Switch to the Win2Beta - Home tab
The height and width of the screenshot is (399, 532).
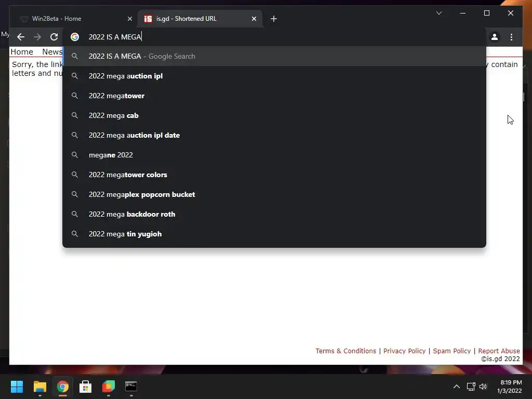(x=73, y=19)
